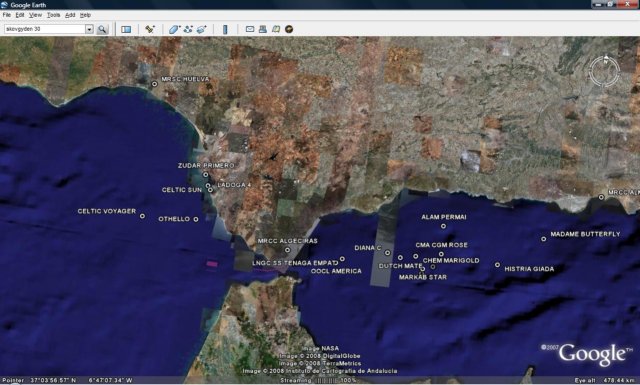Click the search magnifier button
Image resolution: width=640 pixels, height=385 pixels.
tap(102, 29)
